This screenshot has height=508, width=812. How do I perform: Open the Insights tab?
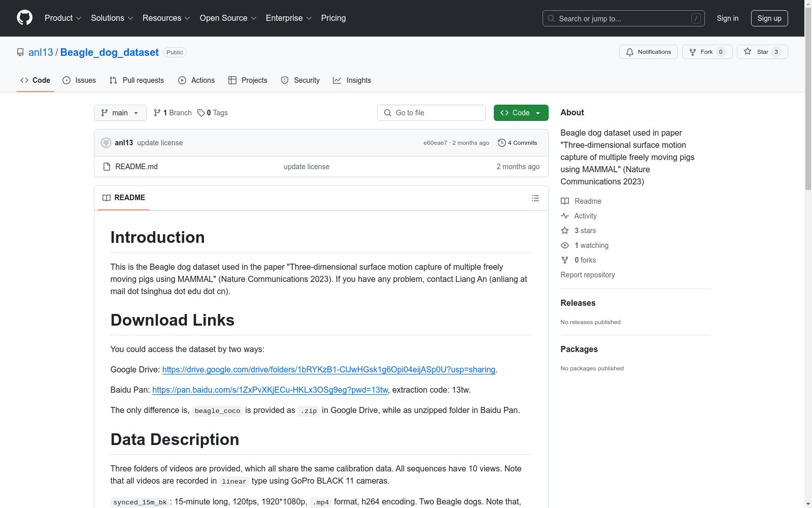tap(352, 80)
